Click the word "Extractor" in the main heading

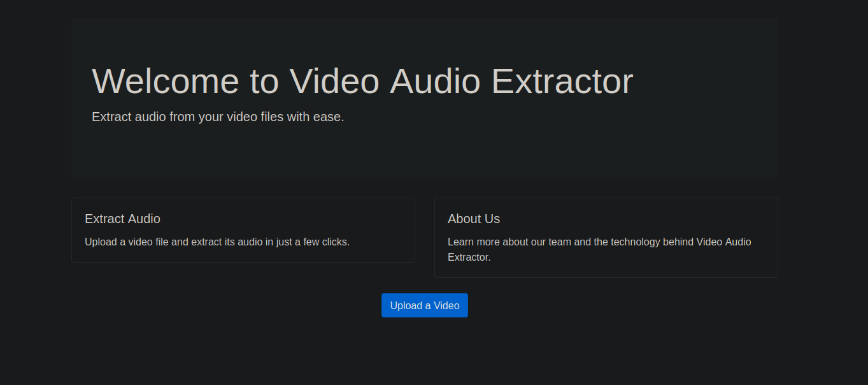[x=562, y=81]
